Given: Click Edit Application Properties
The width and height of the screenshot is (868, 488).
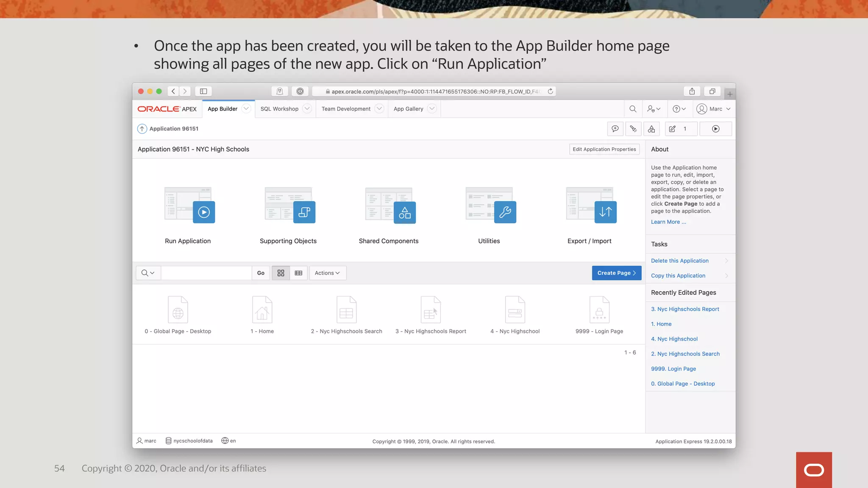Looking at the screenshot, I should (x=604, y=149).
